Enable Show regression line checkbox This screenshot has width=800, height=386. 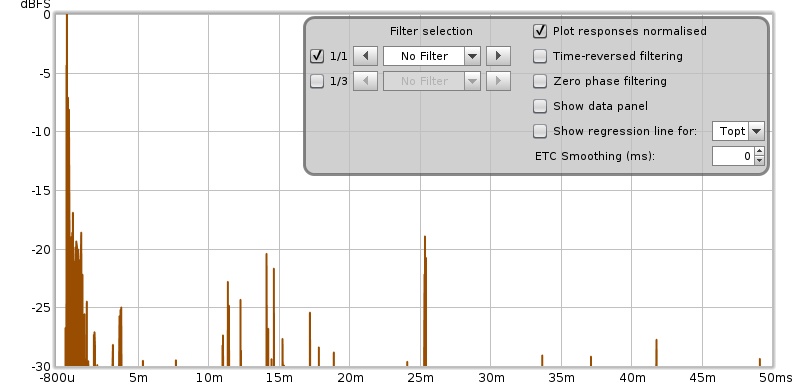540,131
